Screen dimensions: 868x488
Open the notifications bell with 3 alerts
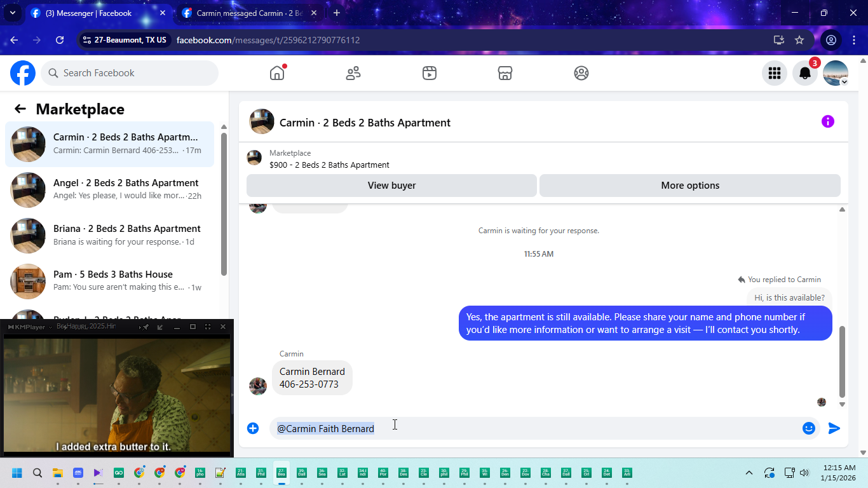805,73
